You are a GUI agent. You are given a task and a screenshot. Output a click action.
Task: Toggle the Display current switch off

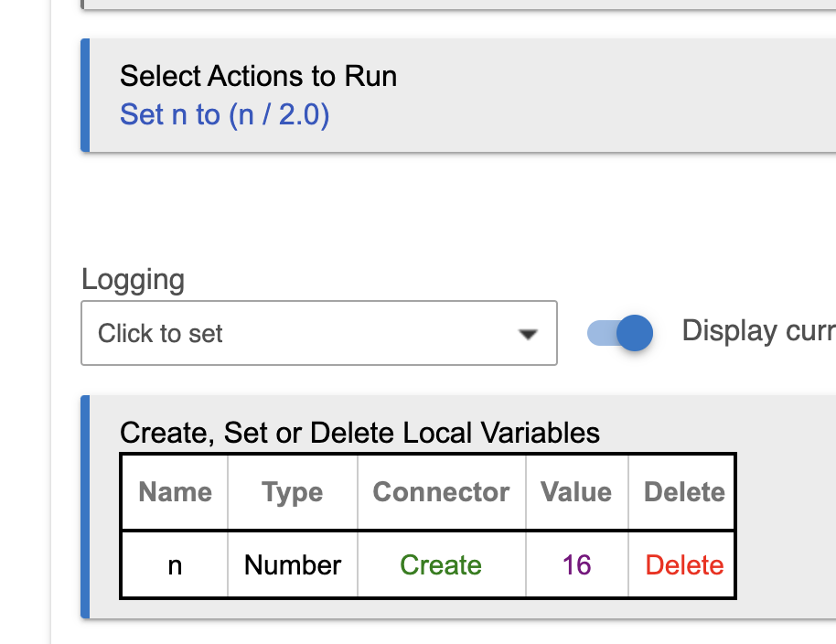pyautogui.click(x=620, y=333)
